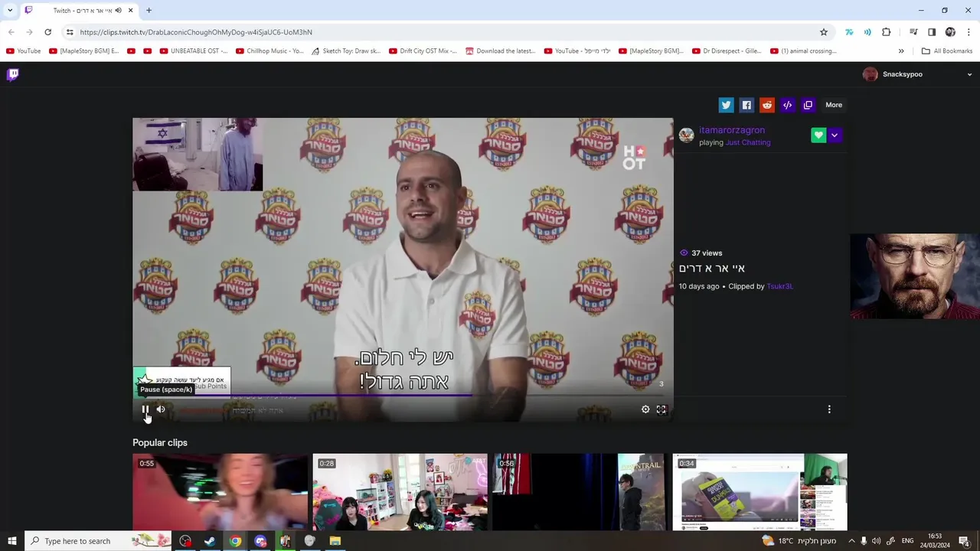980x551 pixels.
Task: Seek along the clip progress bar
Action: coord(403,396)
